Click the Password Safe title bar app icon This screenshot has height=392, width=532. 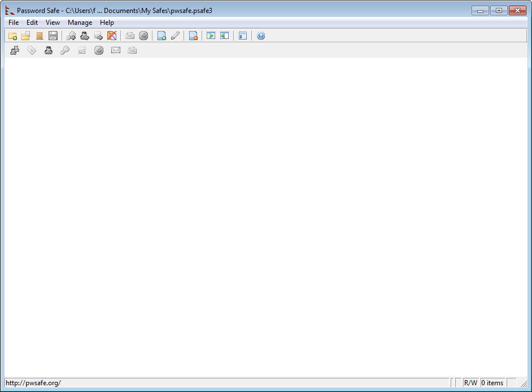(x=10, y=11)
